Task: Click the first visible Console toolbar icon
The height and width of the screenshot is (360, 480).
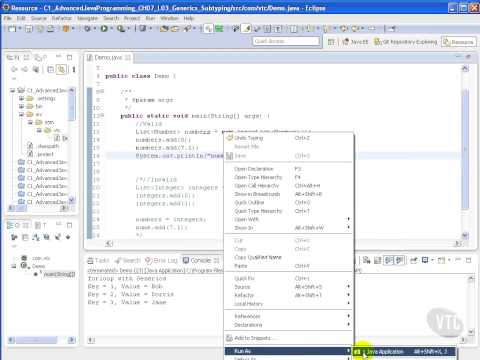Action: point(367,260)
